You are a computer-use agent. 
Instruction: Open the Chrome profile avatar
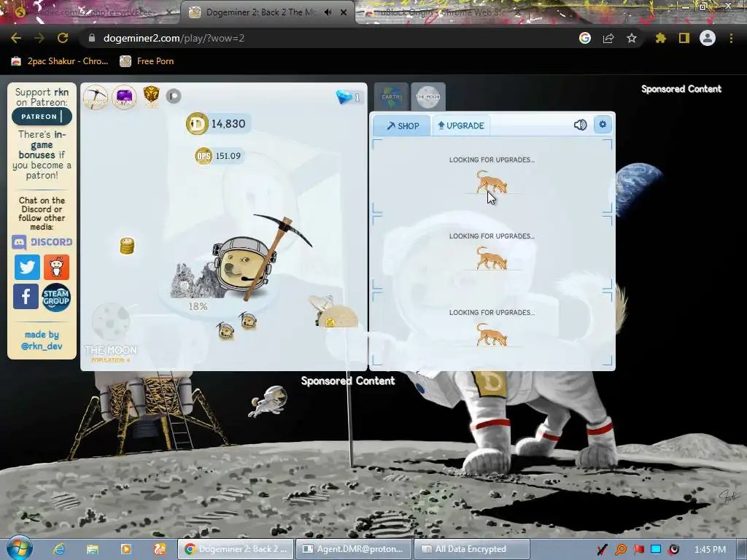(x=708, y=38)
